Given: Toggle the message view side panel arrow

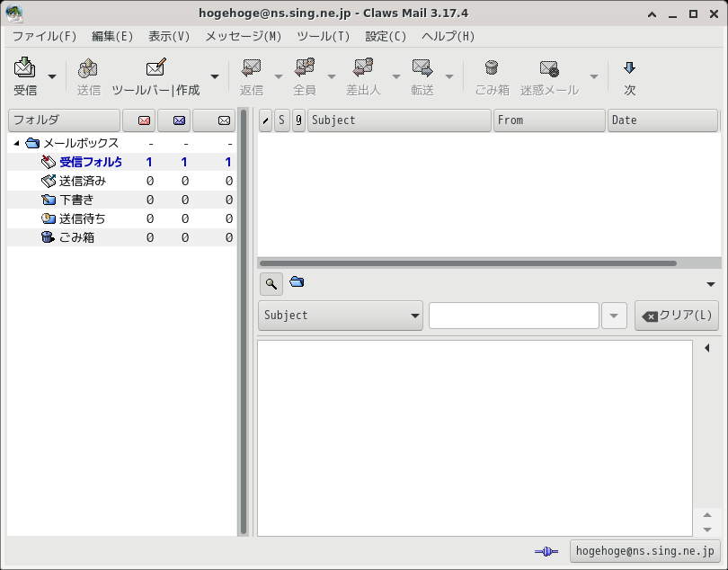Looking at the screenshot, I should pos(707,348).
